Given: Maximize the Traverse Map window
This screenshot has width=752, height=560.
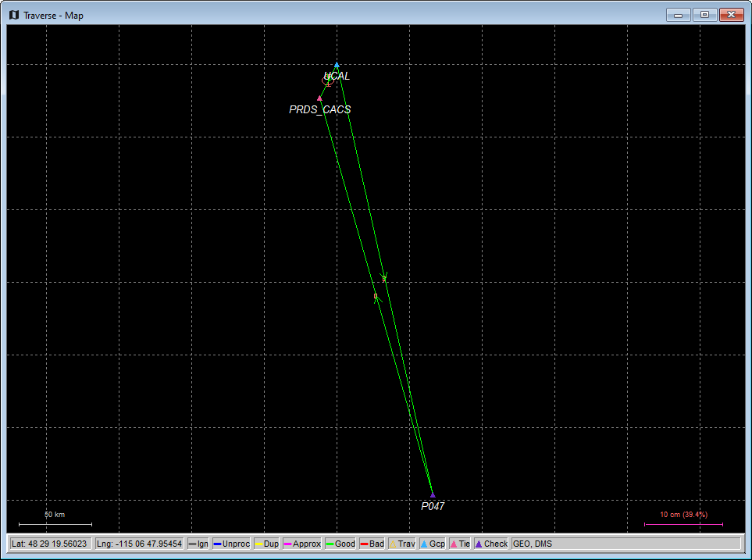Looking at the screenshot, I should coord(704,15).
